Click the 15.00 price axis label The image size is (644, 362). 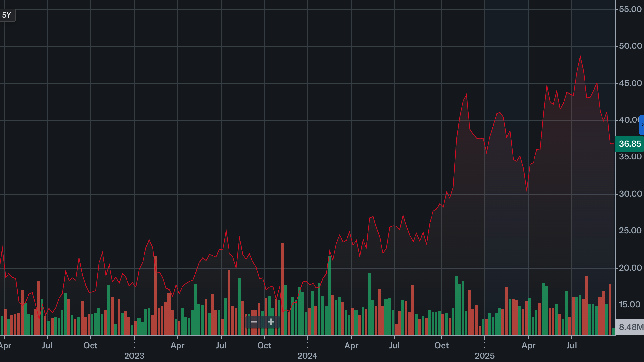click(630, 305)
